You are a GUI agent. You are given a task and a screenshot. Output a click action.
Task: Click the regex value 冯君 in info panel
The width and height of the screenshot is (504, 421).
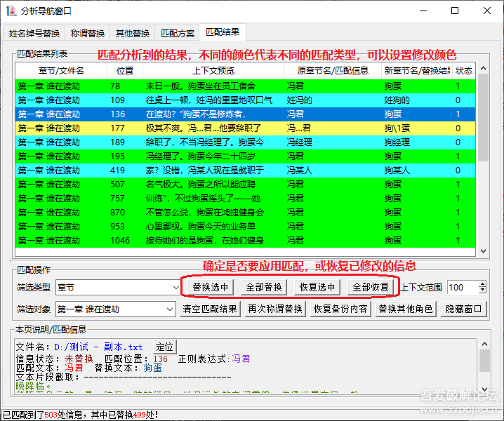[241, 359]
